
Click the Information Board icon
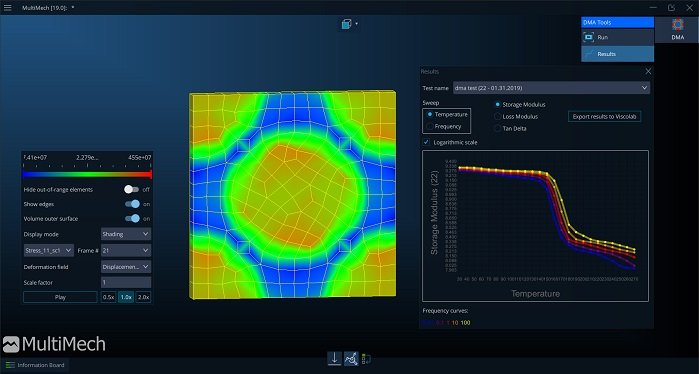(x=10, y=365)
